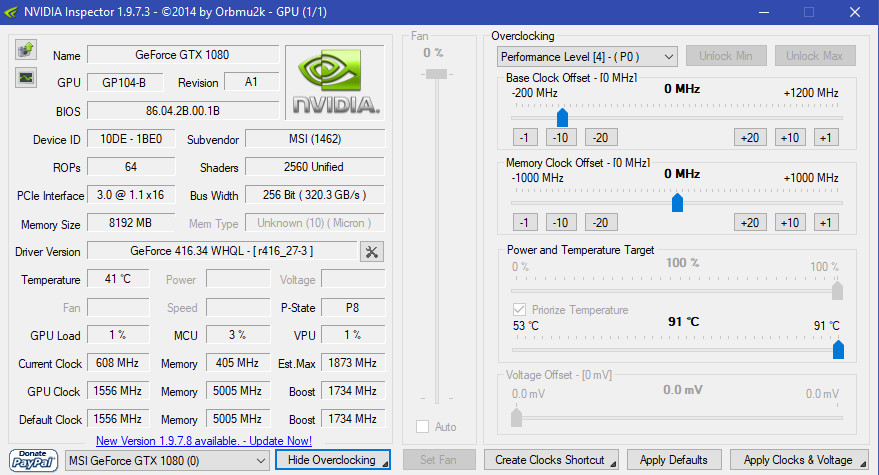Click the Unlock Min button
The height and width of the screenshot is (475, 879).
click(x=725, y=56)
